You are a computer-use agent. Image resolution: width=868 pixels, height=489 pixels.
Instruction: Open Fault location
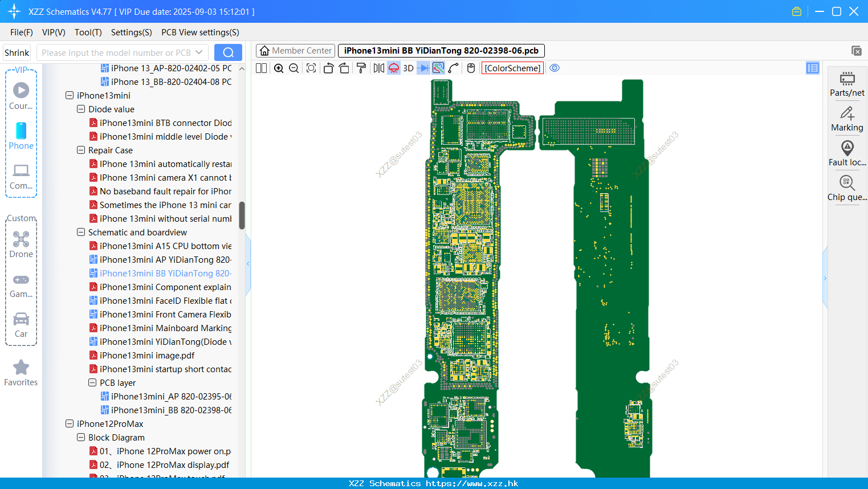pos(847,153)
